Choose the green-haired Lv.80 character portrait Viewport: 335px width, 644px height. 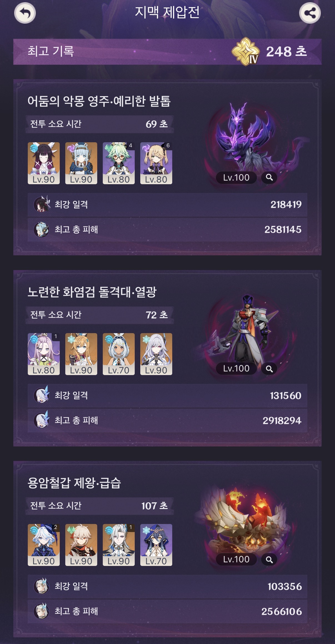(119, 163)
